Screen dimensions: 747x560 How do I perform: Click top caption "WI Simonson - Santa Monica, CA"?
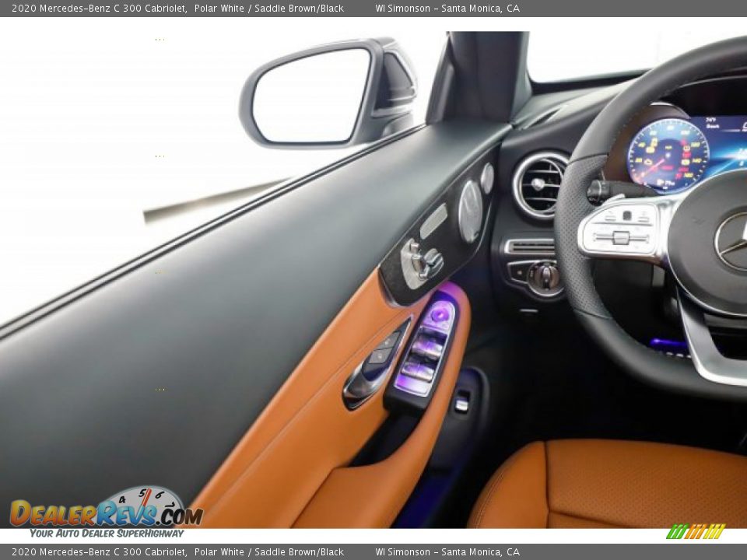point(447,8)
